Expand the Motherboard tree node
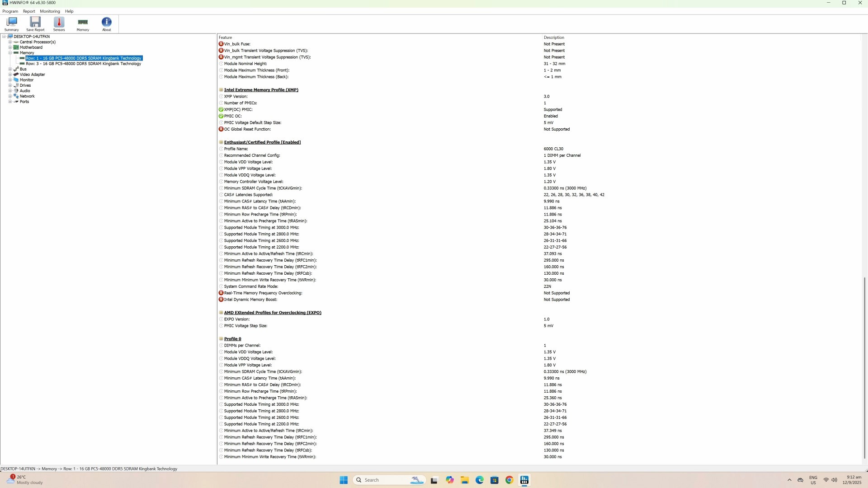The image size is (868, 488). [10, 47]
